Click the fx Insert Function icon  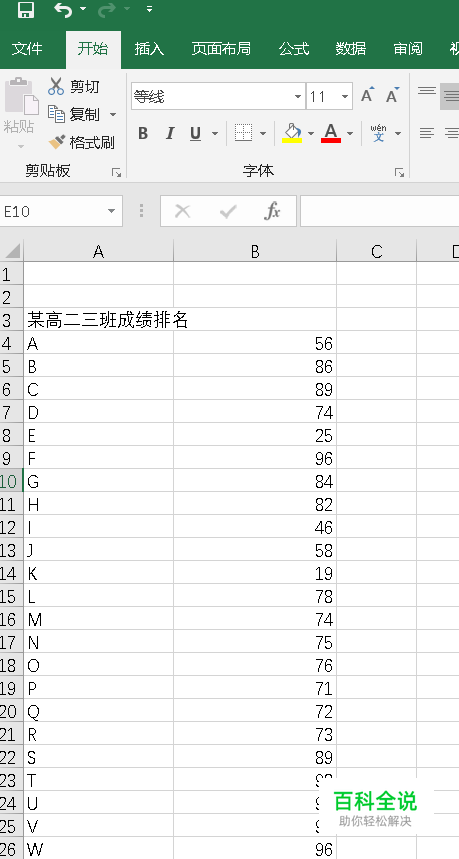pyautogui.click(x=272, y=211)
